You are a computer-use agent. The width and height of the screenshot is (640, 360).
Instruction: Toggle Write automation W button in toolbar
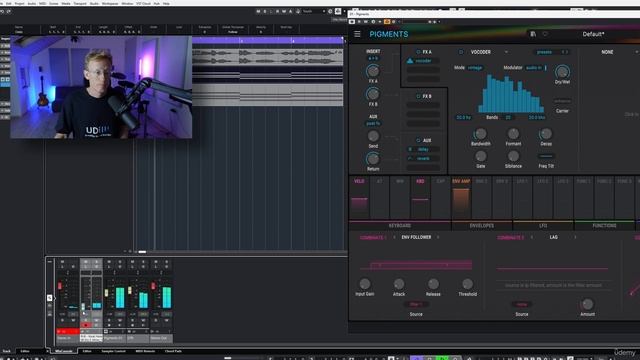(284, 11)
